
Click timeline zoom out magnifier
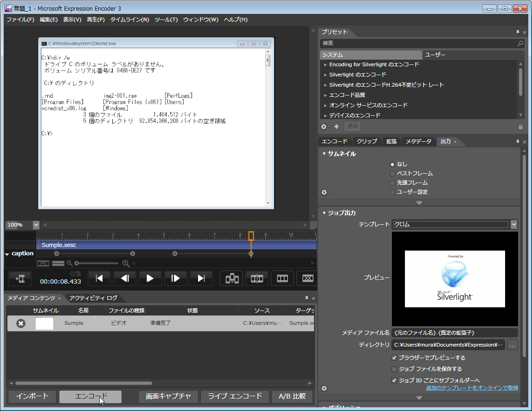point(70,263)
